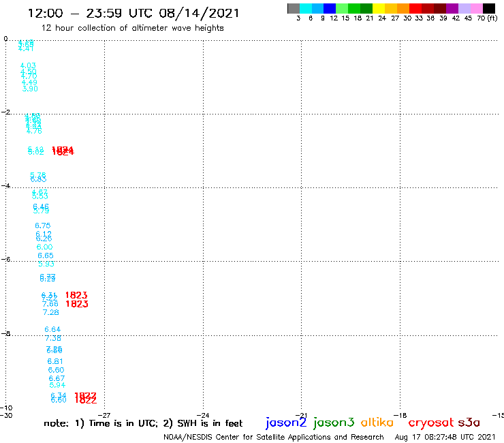Click the wave height value 7.66
504x443 pixels.
(50, 304)
